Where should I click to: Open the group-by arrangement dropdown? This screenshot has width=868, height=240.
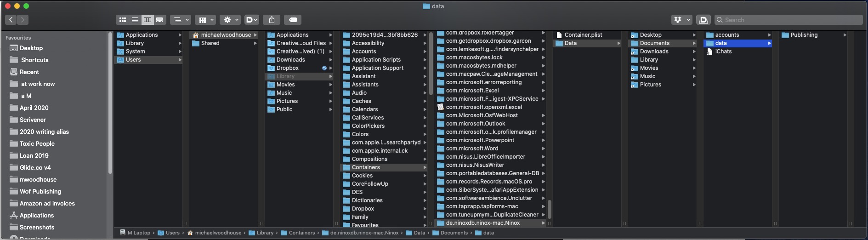click(x=180, y=20)
